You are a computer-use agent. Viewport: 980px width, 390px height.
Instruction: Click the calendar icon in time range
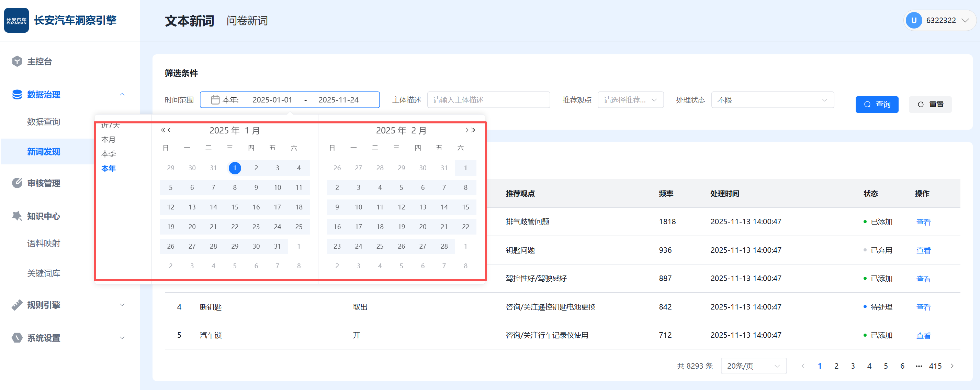(215, 100)
